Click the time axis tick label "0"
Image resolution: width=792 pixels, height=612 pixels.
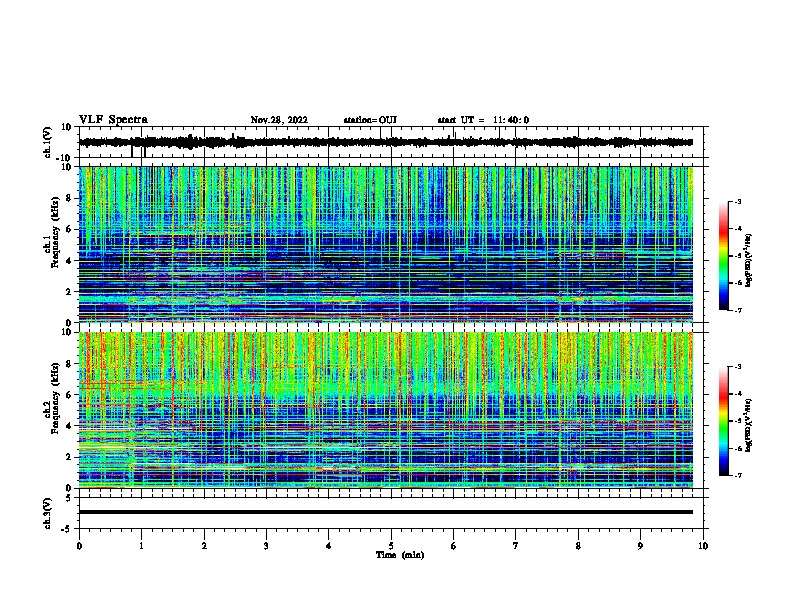point(79,546)
